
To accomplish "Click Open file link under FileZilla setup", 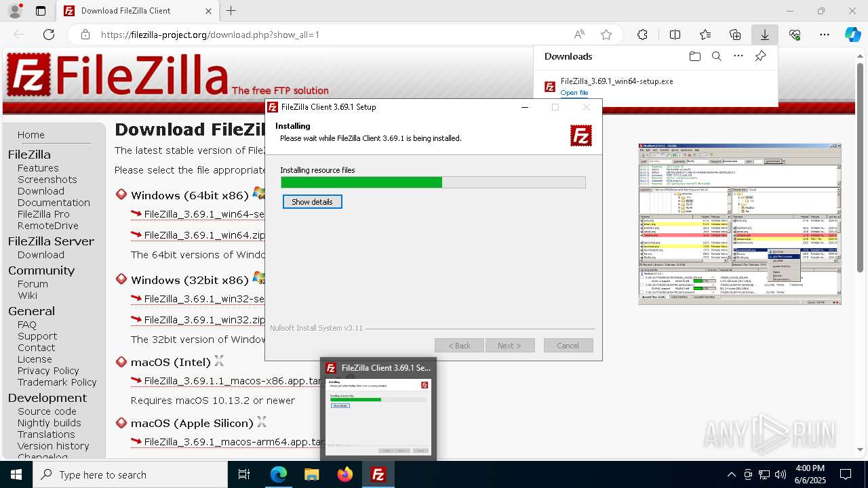I will coord(574,93).
